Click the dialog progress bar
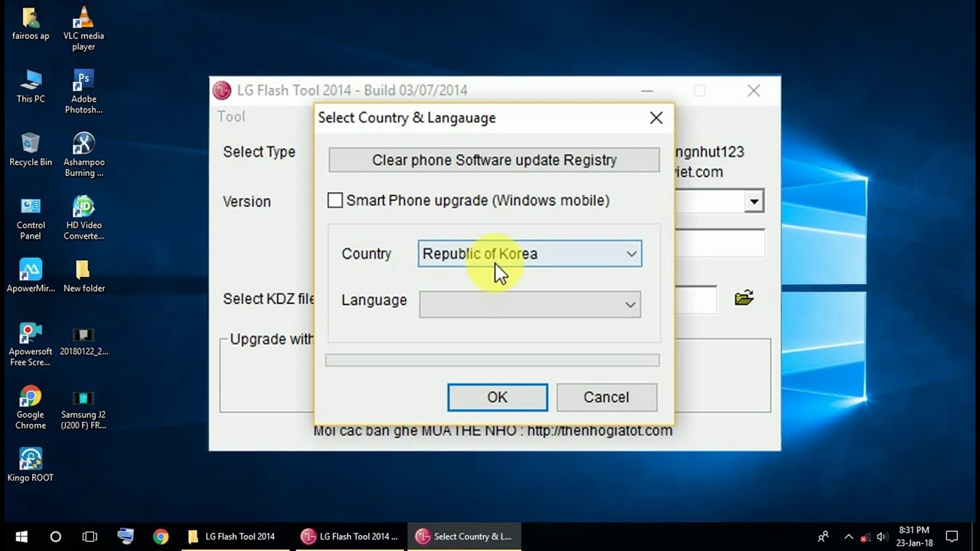Screen dimensions: 980x551 point(492,360)
